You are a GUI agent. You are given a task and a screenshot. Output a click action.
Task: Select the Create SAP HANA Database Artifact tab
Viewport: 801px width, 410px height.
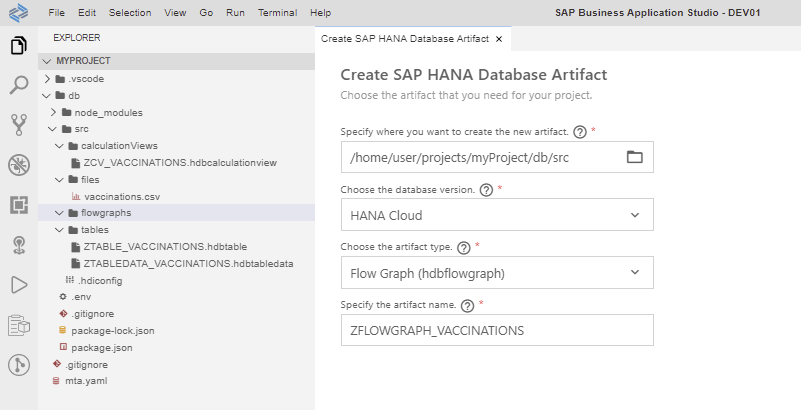(x=405, y=39)
